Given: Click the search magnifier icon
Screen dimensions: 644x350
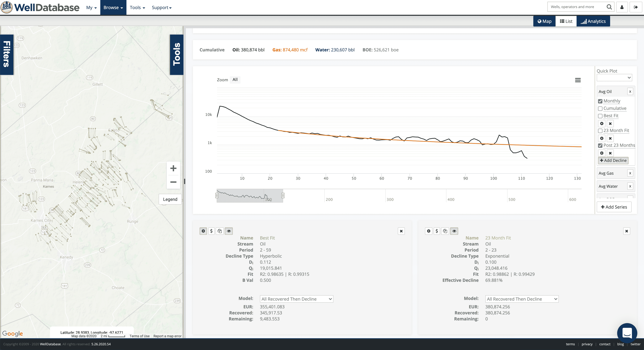Looking at the screenshot, I should (x=609, y=7).
